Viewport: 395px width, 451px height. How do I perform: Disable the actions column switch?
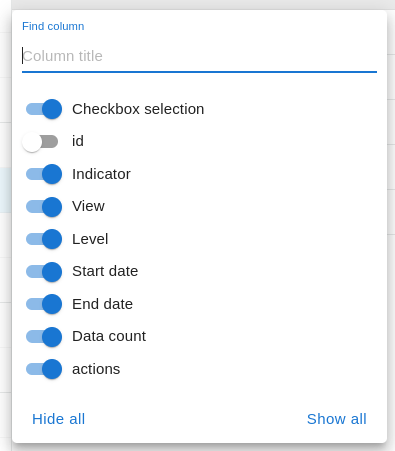coord(44,369)
